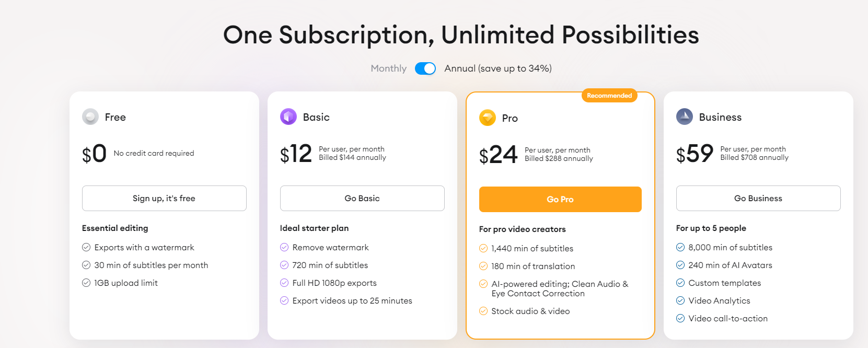Click checkmark icon beside Custom templates

(680, 283)
